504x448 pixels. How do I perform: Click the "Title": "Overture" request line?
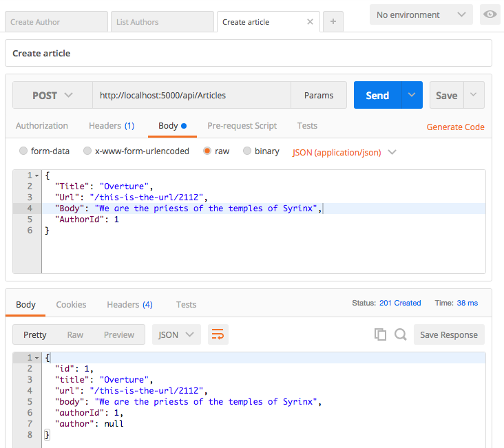pos(103,186)
